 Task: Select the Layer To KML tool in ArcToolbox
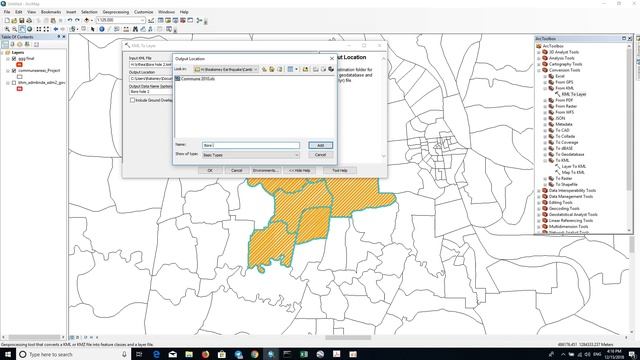573,167
